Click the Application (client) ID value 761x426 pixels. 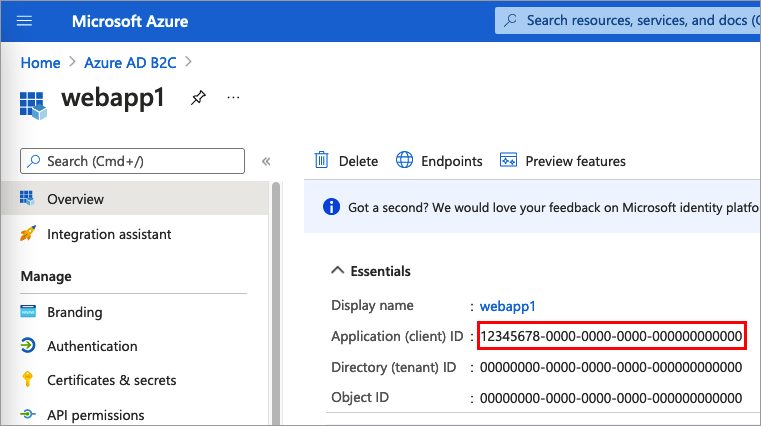pos(611,337)
